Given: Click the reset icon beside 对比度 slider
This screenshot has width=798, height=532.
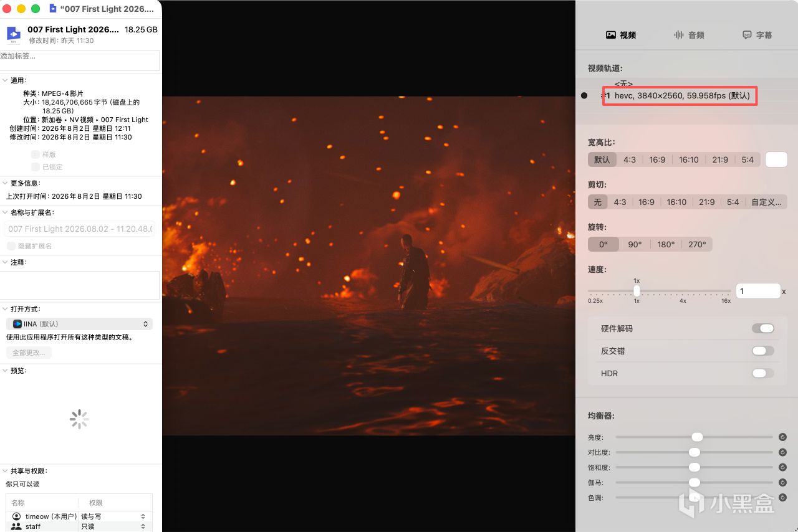Looking at the screenshot, I should coord(782,452).
